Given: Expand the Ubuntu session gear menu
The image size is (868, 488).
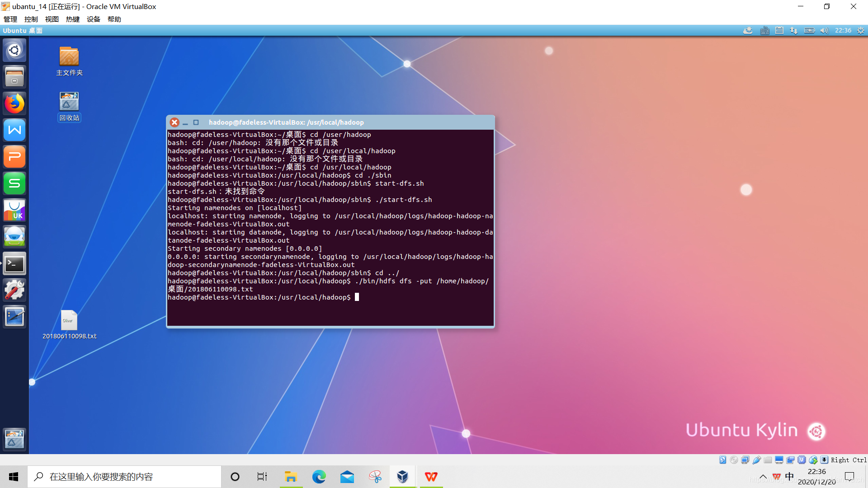Looking at the screenshot, I should click(x=860, y=31).
